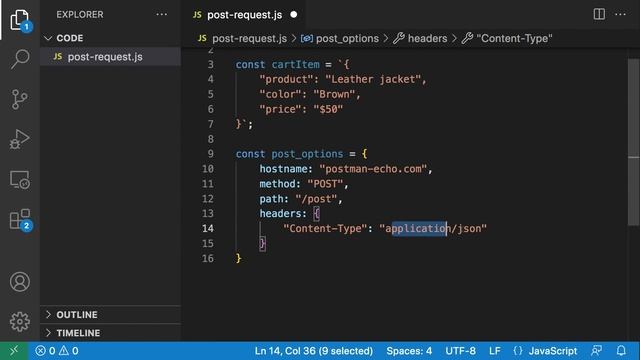Open the Run and Debug view
The image size is (640, 360).
20,139
